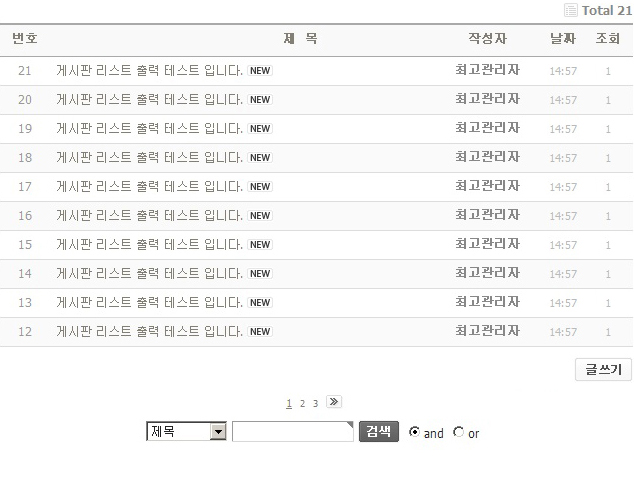Open post number 17 title

150,187
